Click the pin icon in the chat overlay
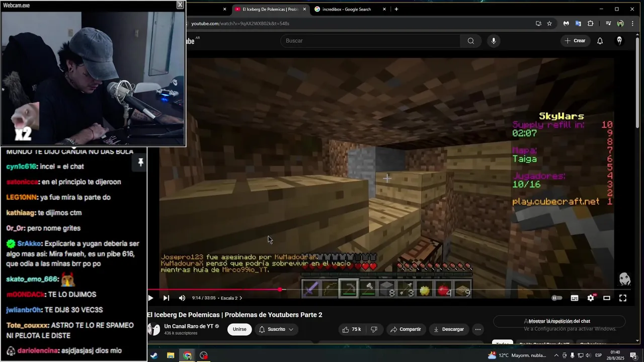 tap(141, 162)
